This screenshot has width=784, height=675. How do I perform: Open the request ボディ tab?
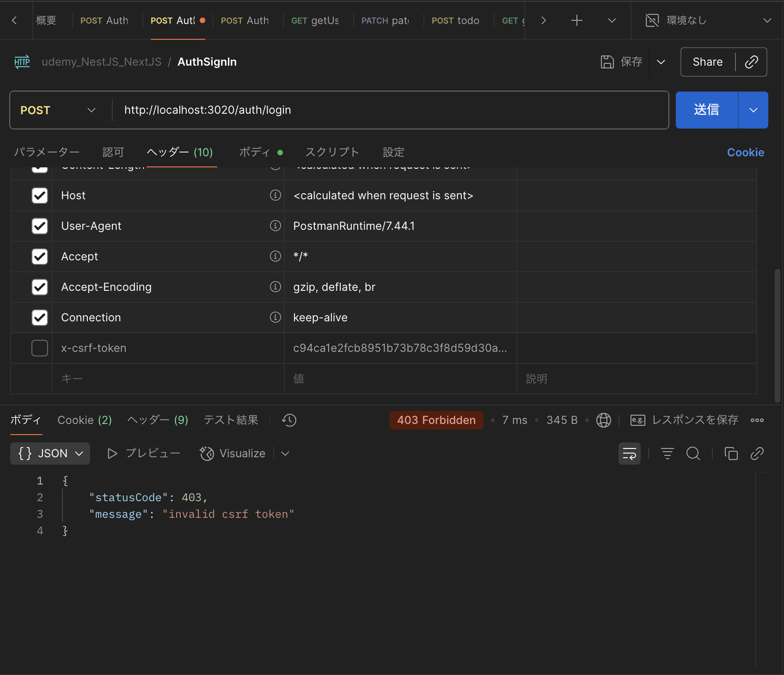[261, 152]
